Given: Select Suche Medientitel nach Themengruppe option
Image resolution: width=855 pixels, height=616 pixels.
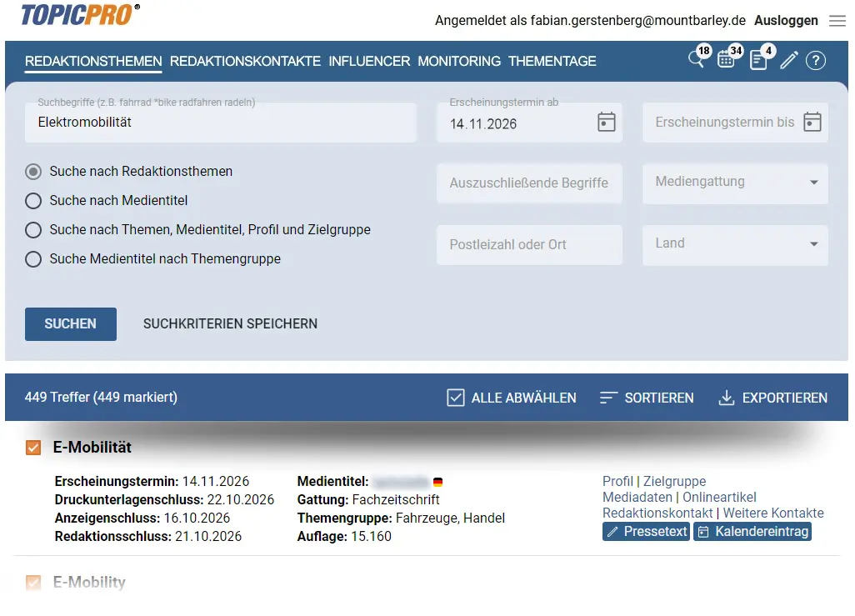Looking at the screenshot, I should [33, 259].
